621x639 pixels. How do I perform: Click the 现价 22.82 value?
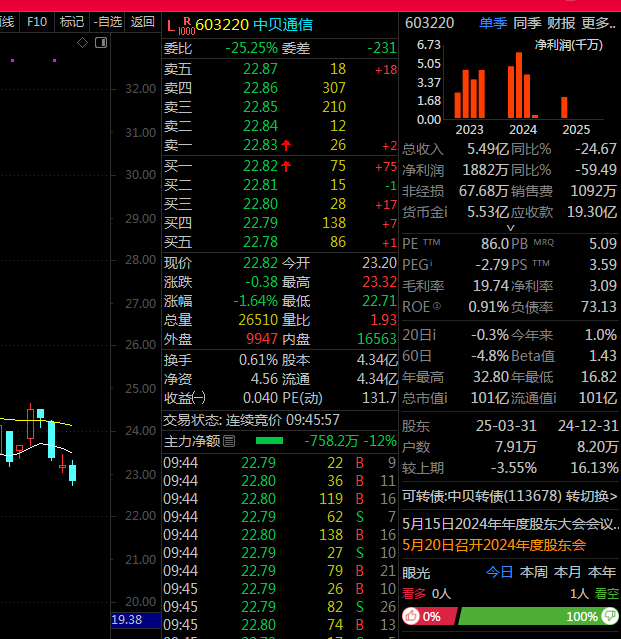click(260, 263)
